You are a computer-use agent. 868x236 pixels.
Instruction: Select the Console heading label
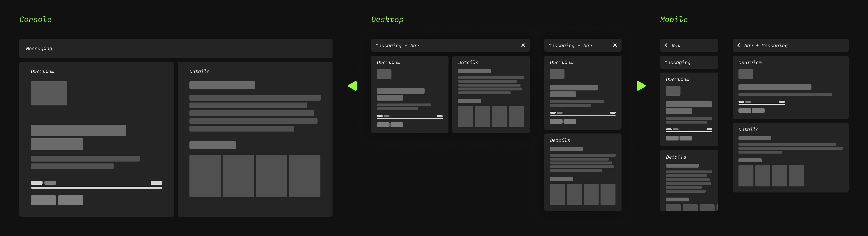pyautogui.click(x=35, y=20)
